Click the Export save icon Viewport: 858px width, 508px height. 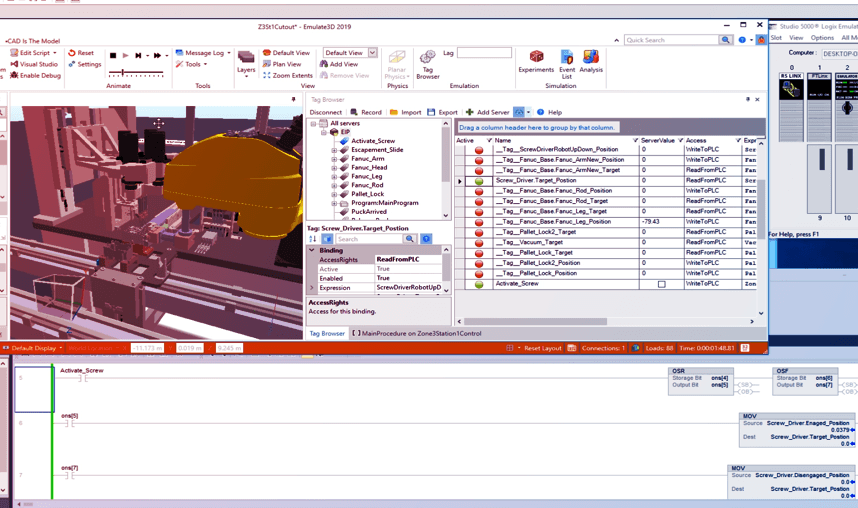(x=431, y=113)
